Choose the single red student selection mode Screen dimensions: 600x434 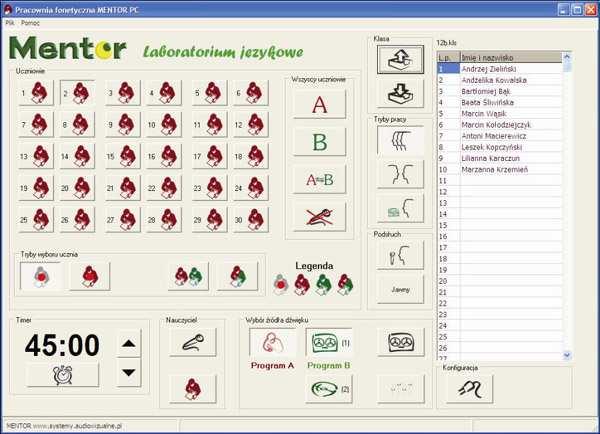click(90, 276)
